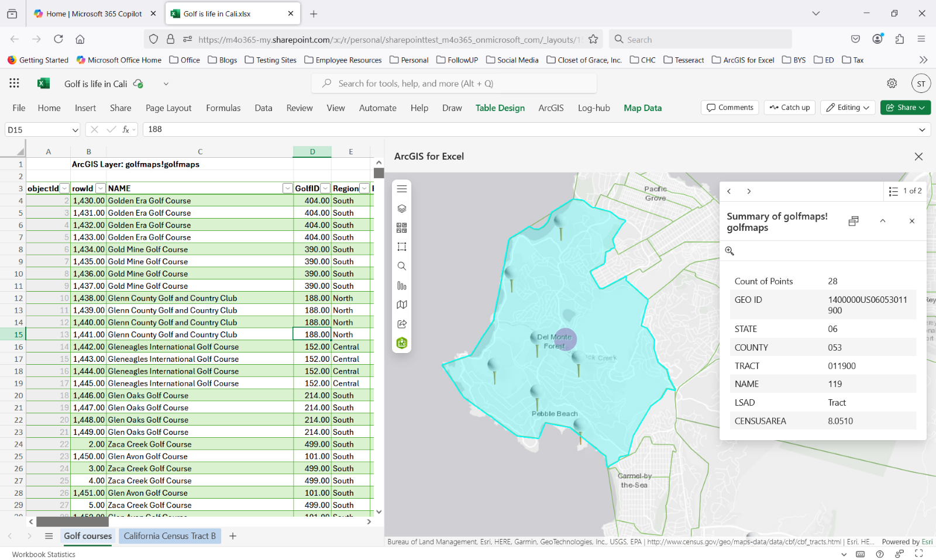The height and width of the screenshot is (560, 936).
Task: Dock the golfmaps Summary popup
Action: click(854, 221)
